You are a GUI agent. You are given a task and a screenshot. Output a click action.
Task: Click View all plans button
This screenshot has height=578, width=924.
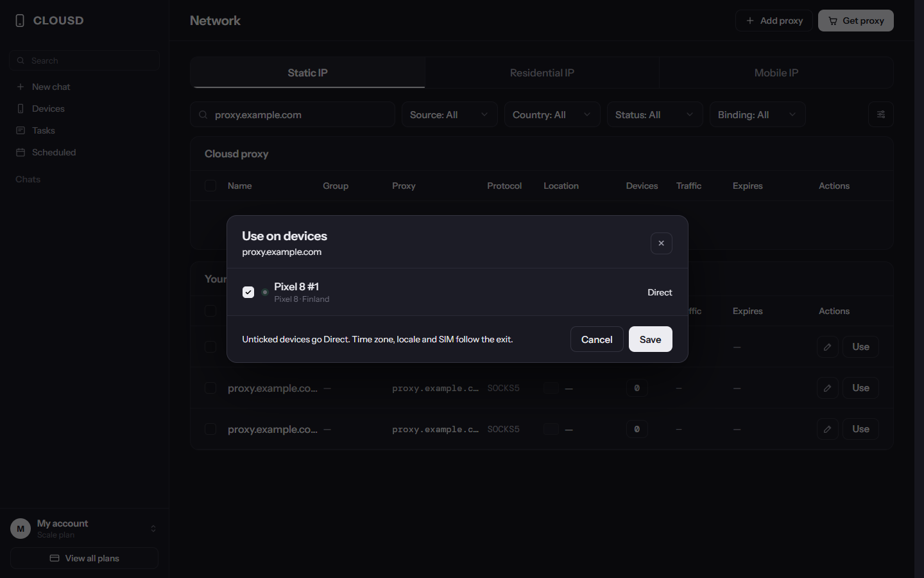(x=84, y=558)
